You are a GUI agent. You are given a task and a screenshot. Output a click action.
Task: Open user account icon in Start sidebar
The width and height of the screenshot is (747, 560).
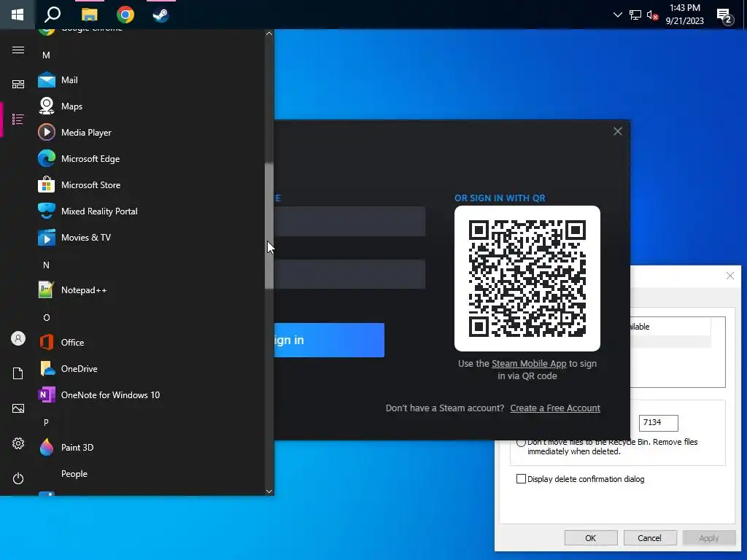coord(18,338)
